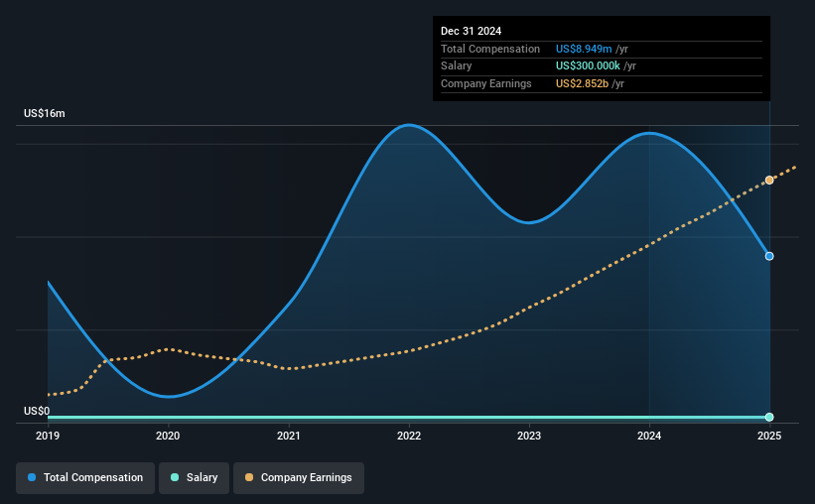Click the teal Salary data point at 2025
This screenshot has width=815, height=504.
(x=769, y=418)
